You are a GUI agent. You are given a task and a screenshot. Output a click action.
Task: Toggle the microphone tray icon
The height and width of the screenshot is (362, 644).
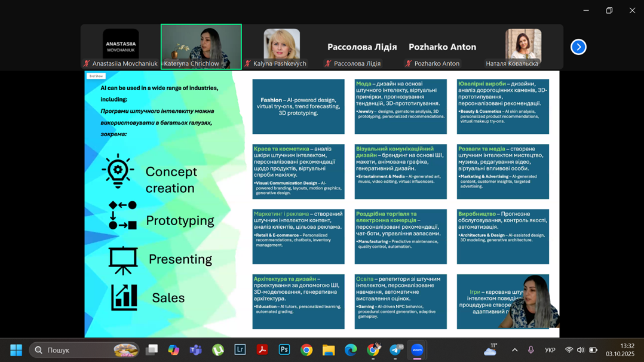(x=530, y=350)
